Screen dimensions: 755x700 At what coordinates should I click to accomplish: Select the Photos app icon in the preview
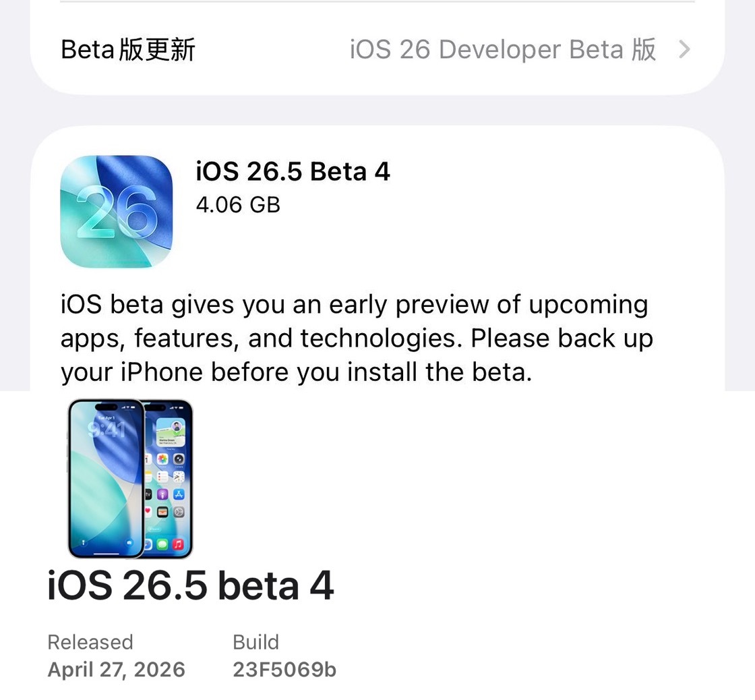tap(162, 459)
